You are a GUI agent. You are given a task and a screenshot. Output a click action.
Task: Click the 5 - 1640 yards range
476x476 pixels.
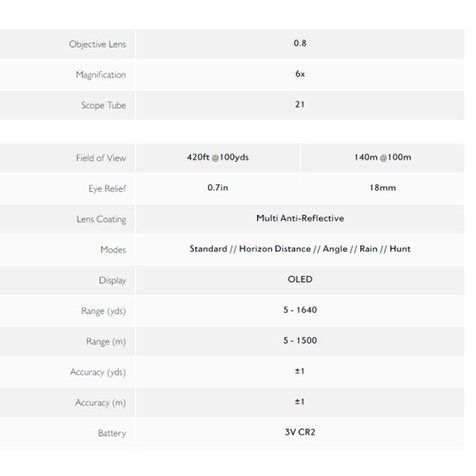click(300, 310)
